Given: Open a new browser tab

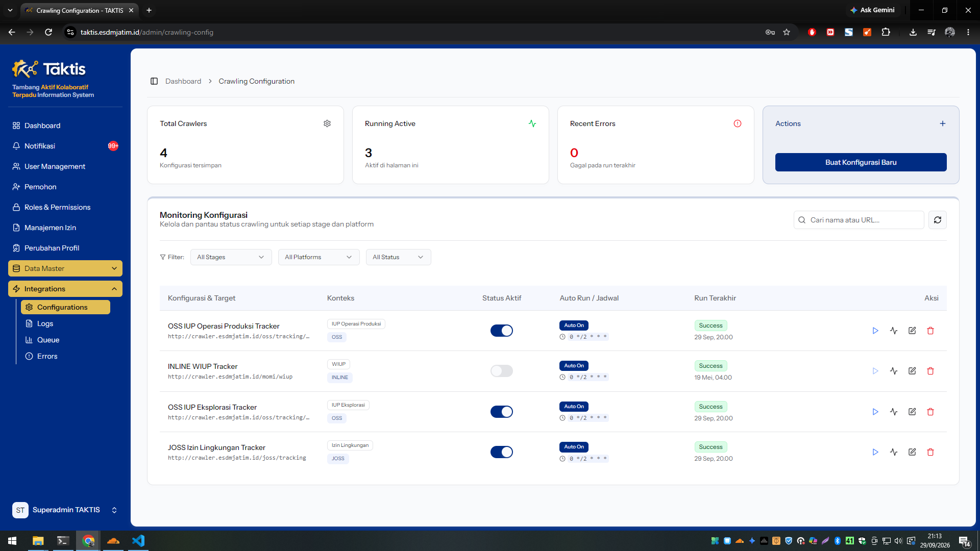Looking at the screenshot, I should tap(149, 10).
